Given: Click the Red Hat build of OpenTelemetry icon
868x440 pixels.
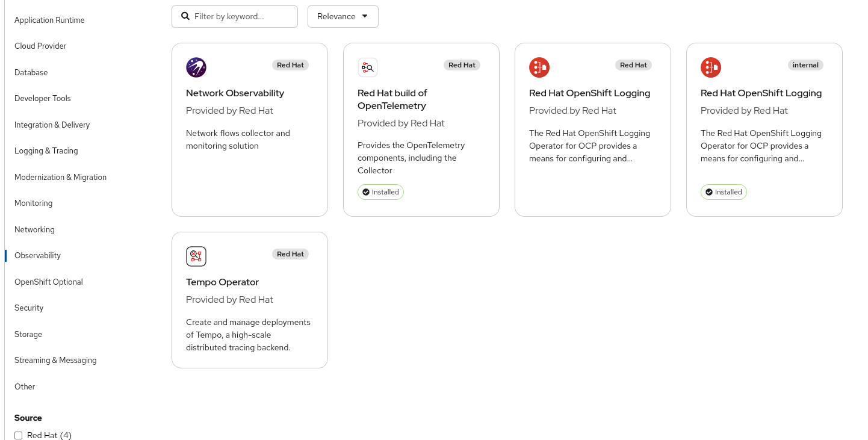Looking at the screenshot, I should [368, 67].
